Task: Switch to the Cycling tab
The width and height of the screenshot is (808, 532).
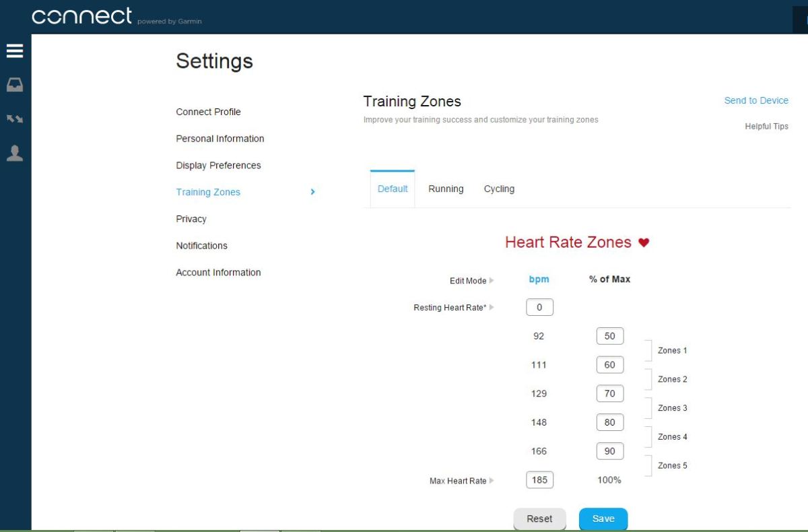Action: pos(499,189)
